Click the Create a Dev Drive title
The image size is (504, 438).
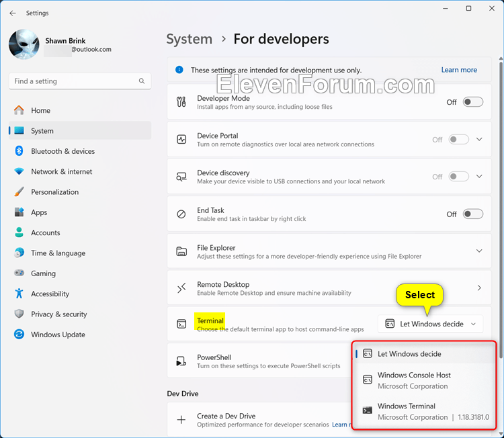point(226,416)
